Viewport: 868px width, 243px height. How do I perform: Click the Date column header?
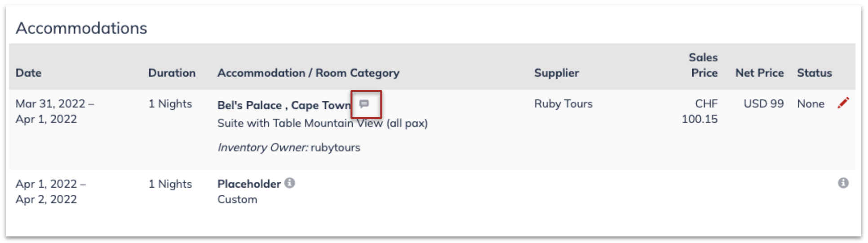pyautogui.click(x=28, y=73)
